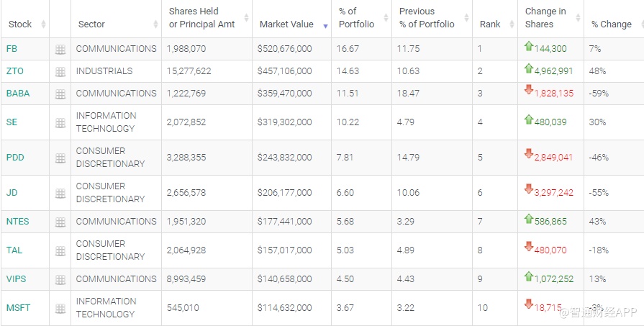Viewport: 644px width, 326px height.
Task: Click the TAL ticker link
Action: point(14,250)
